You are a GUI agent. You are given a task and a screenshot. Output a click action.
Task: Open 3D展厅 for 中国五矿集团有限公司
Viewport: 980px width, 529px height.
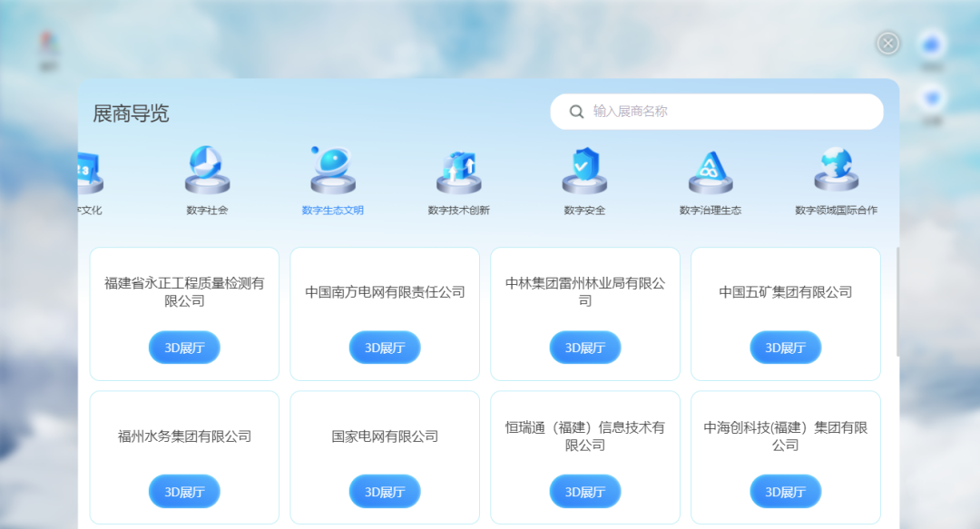pos(785,347)
